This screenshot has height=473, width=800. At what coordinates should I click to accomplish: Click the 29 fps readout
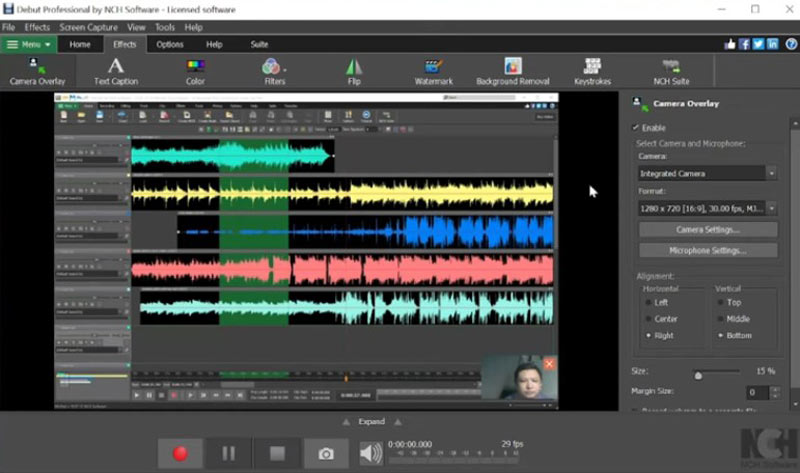point(512,444)
